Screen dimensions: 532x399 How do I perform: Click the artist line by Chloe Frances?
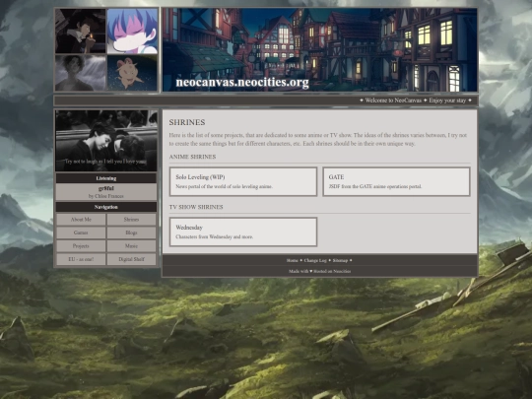[106, 196]
